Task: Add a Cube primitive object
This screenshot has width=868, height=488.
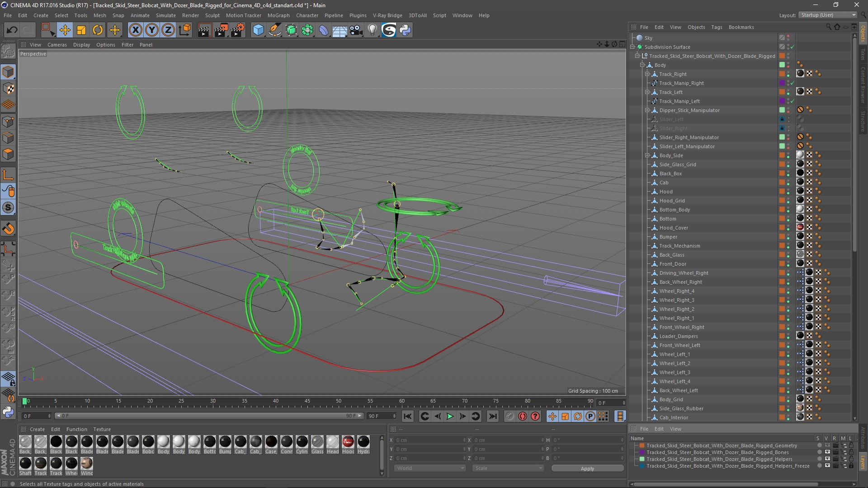Action: (x=258, y=30)
